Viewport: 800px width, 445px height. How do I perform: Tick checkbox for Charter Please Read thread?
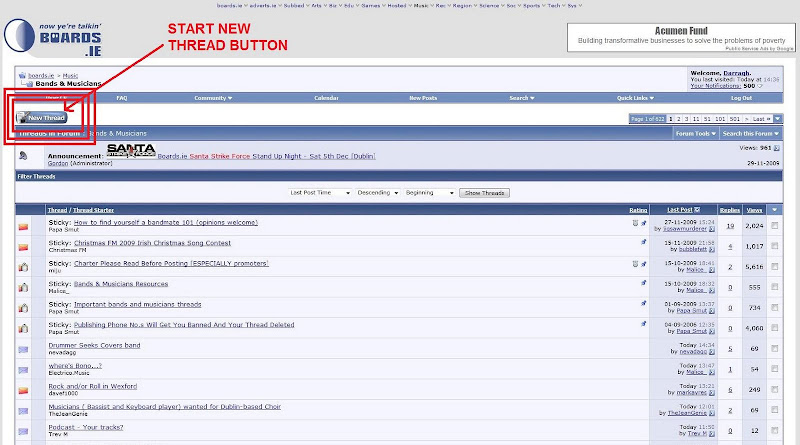click(774, 266)
